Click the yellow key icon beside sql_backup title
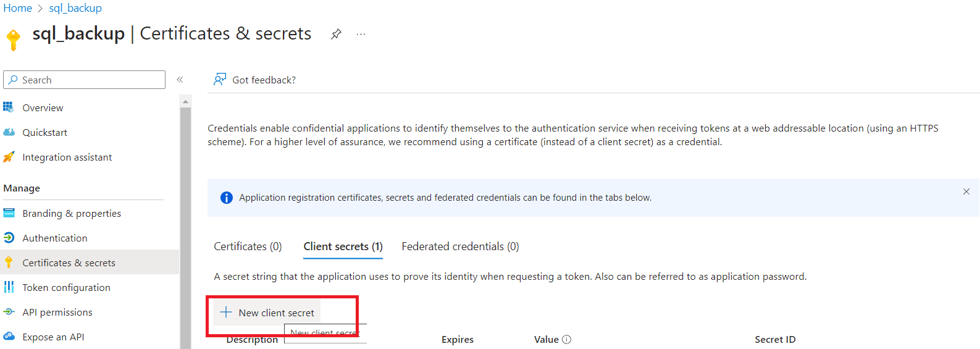This screenshot has width=980, height=349. [x=13, y=40]
